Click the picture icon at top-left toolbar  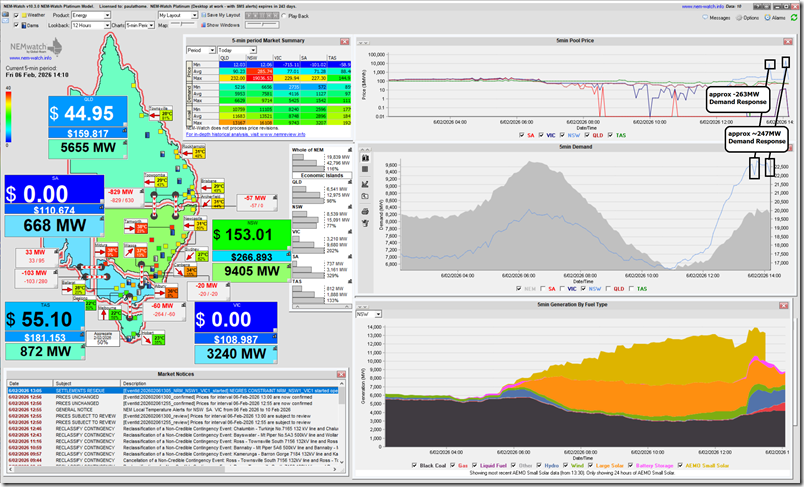5,15
